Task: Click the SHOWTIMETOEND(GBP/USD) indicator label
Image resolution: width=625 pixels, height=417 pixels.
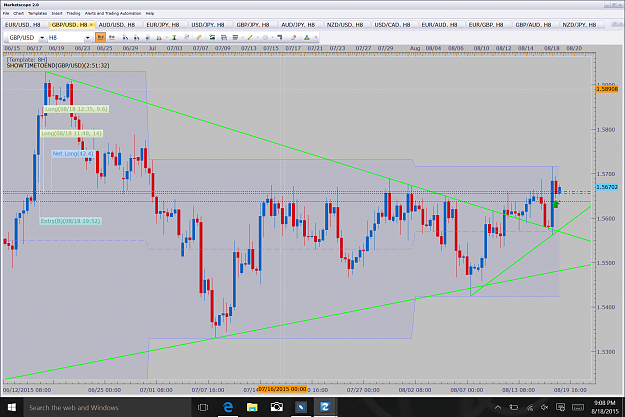Action: point(58,65)
